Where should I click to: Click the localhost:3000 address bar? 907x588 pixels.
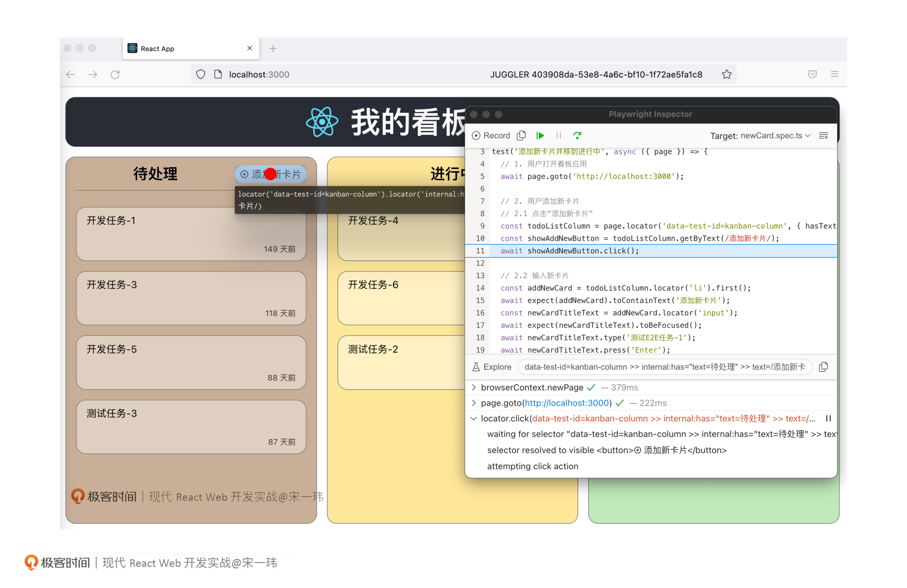click(463, 74)
